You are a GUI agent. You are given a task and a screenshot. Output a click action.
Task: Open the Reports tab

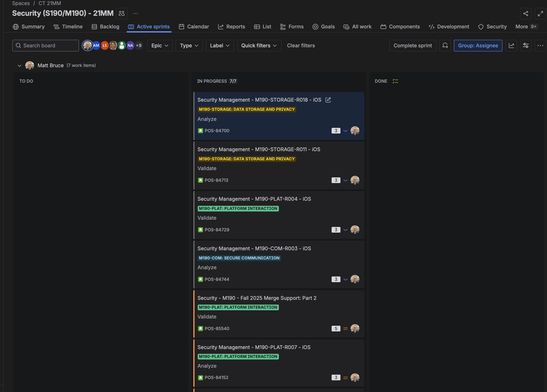tap(231, 27)
